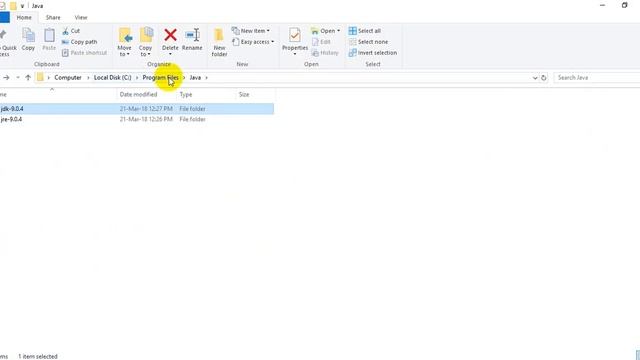Sort by Size column header
Image resolution: width=640 pixels, height=360 pixels.
[x=244, y=95]
